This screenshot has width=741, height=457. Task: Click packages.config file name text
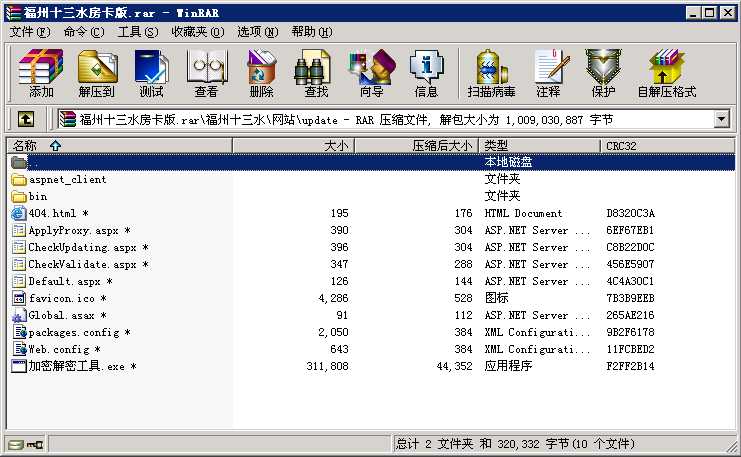coord(74,333)
